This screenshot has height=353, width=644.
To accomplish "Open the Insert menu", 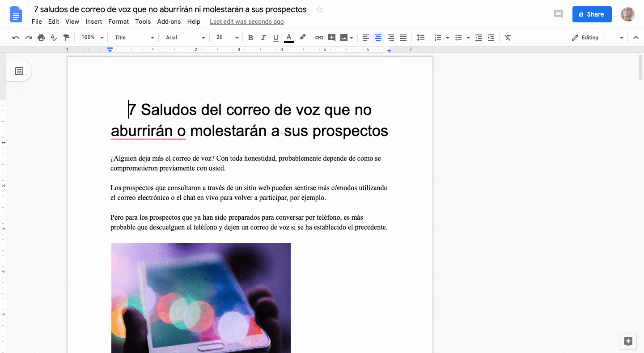I will coord(94,21).
